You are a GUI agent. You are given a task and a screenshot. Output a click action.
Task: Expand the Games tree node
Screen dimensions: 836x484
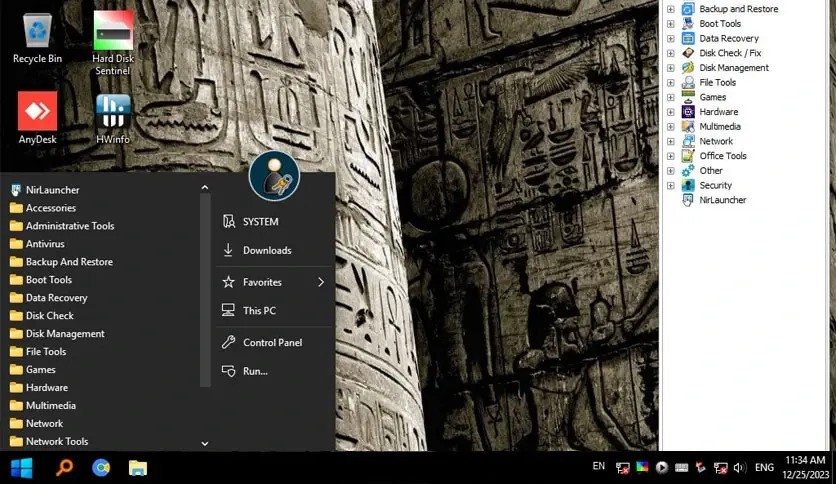671,97
